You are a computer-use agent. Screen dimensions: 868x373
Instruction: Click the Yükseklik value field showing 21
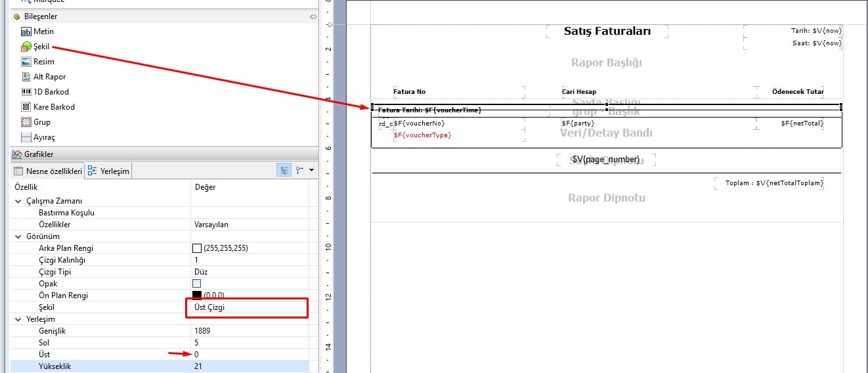(250, 366)
